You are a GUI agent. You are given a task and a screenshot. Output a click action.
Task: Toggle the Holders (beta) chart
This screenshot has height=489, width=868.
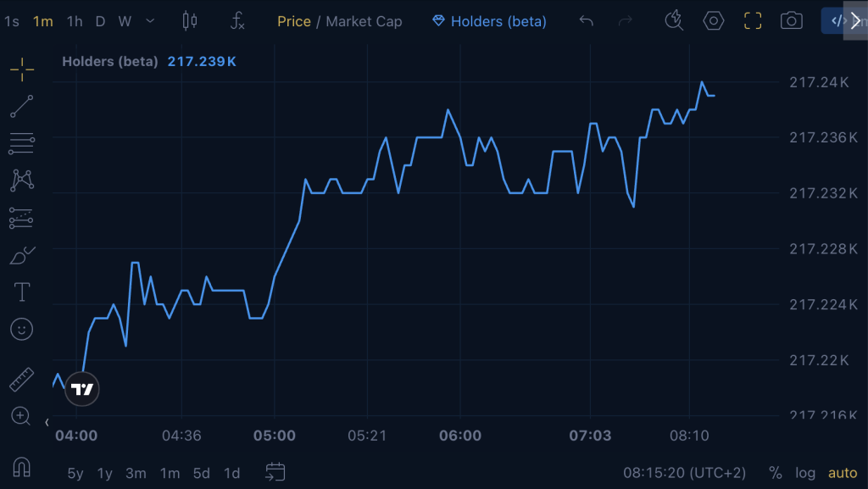(x=489, y=21)
